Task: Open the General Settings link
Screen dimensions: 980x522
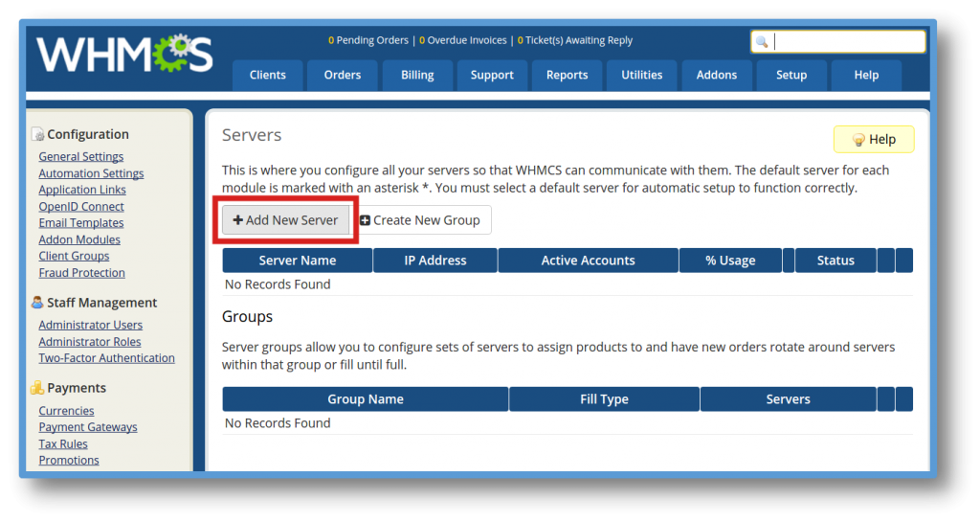Action: tap(80, 157)
